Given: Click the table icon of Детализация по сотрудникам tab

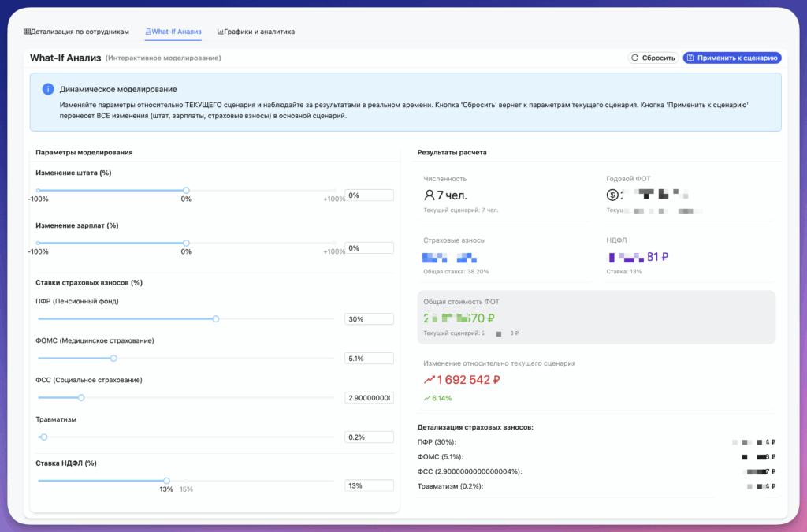Looking at the screenshot, I should 27,32.
